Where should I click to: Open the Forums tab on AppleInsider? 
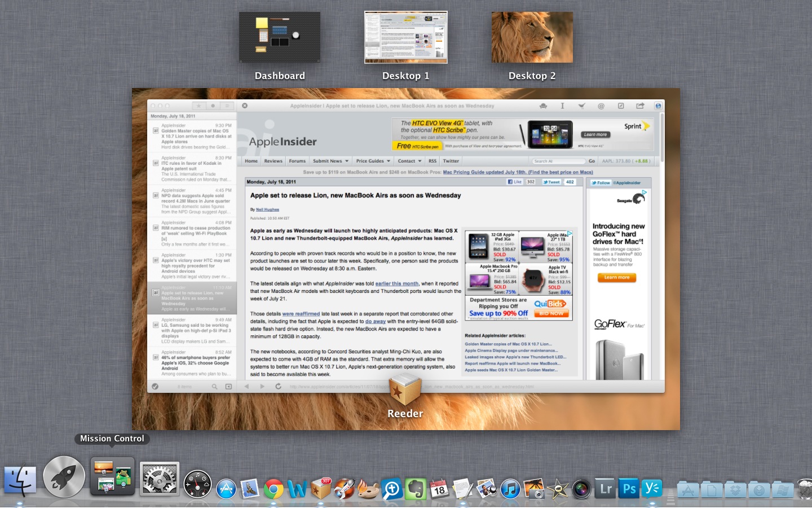297,161
